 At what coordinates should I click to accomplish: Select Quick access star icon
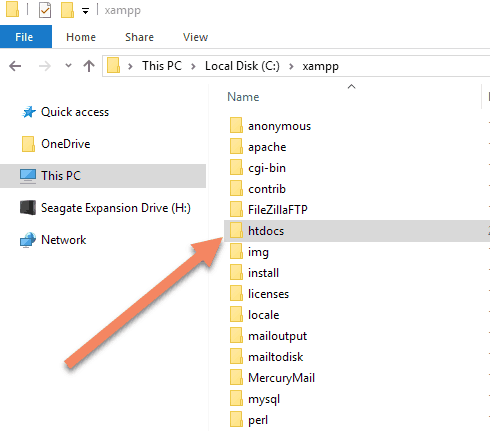click(29, 112)
